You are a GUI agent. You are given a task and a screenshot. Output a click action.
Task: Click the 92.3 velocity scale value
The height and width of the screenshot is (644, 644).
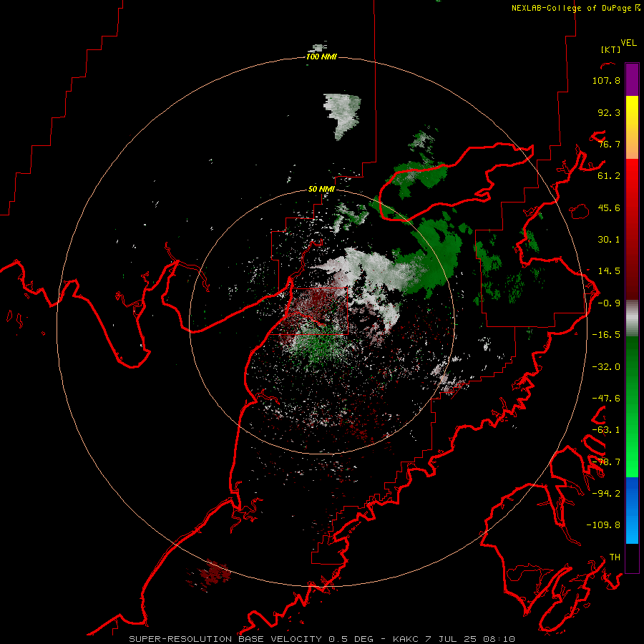point(609,112)
